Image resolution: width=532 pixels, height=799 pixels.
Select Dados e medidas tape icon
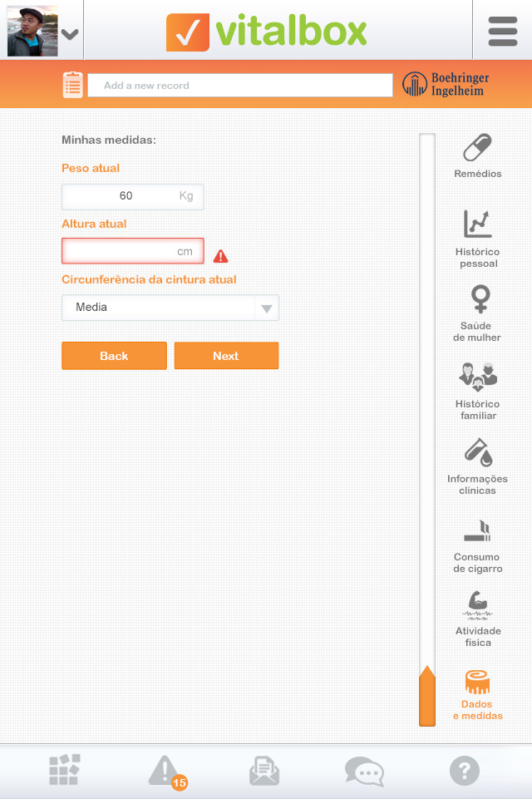pos(477,683)
